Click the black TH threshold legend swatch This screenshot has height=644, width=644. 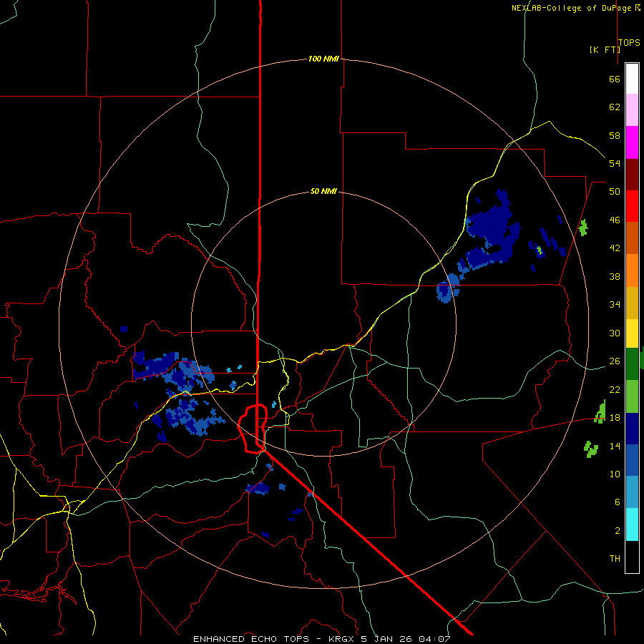pos(632,557)
